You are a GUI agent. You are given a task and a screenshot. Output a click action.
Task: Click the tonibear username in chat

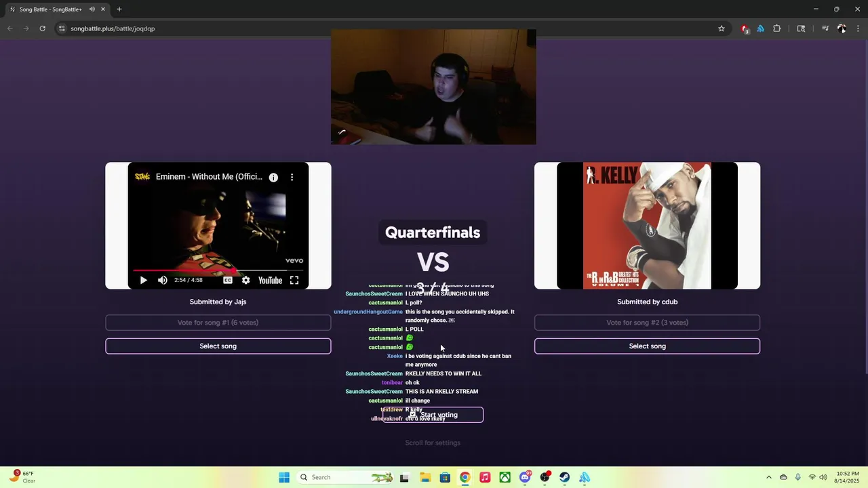click(x=392, y=383)
